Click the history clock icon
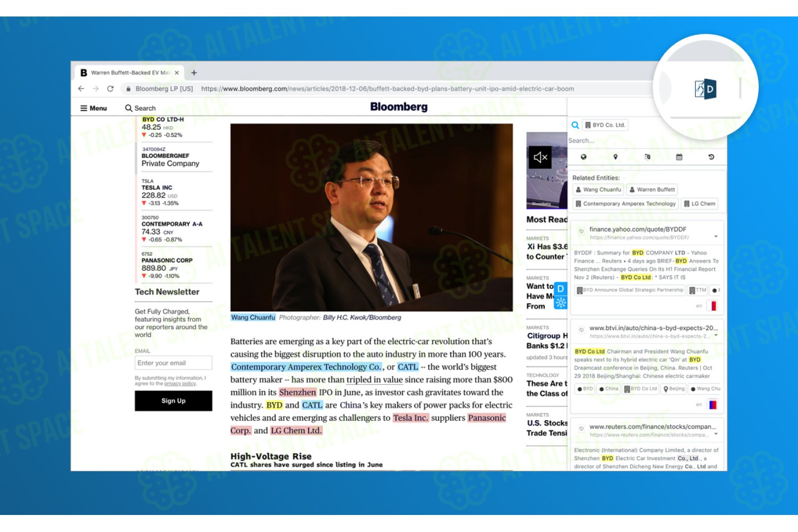 tap(711, 157)
